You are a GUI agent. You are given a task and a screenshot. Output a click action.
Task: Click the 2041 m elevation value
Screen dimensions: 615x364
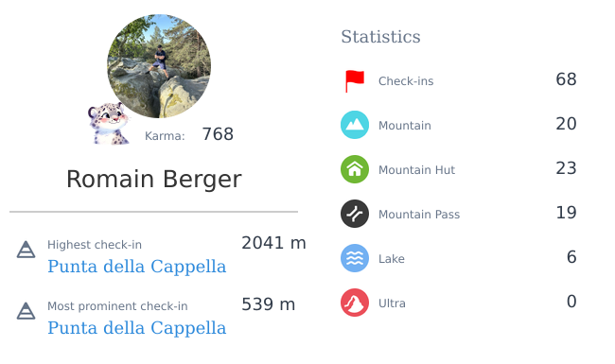coord(273,243)
